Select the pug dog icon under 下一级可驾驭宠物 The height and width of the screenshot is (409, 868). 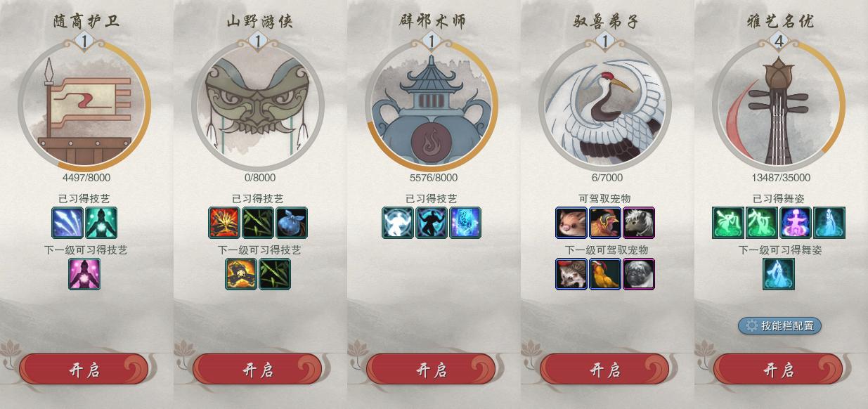coord(639,274)
